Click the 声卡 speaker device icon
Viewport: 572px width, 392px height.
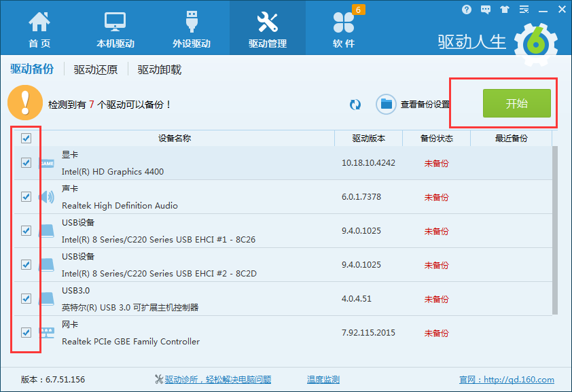(x=47, y=197)
